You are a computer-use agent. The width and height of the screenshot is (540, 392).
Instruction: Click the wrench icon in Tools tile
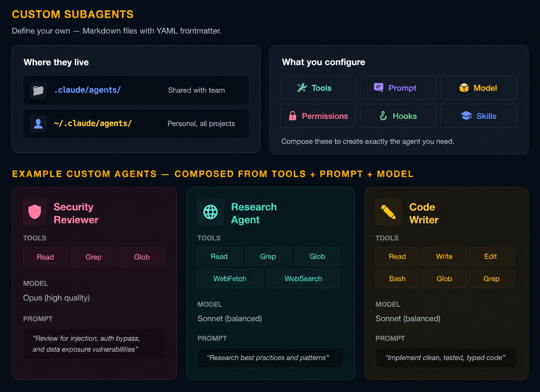302,88
